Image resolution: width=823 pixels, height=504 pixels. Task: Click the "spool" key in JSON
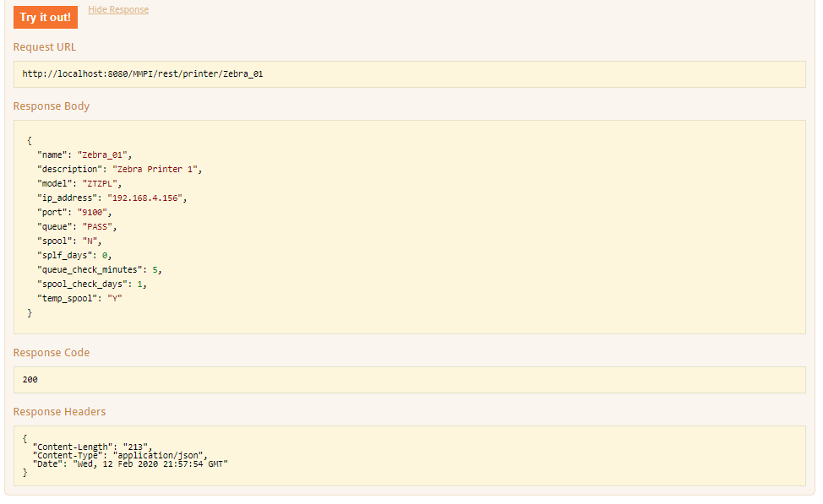[x=55, y=241]
